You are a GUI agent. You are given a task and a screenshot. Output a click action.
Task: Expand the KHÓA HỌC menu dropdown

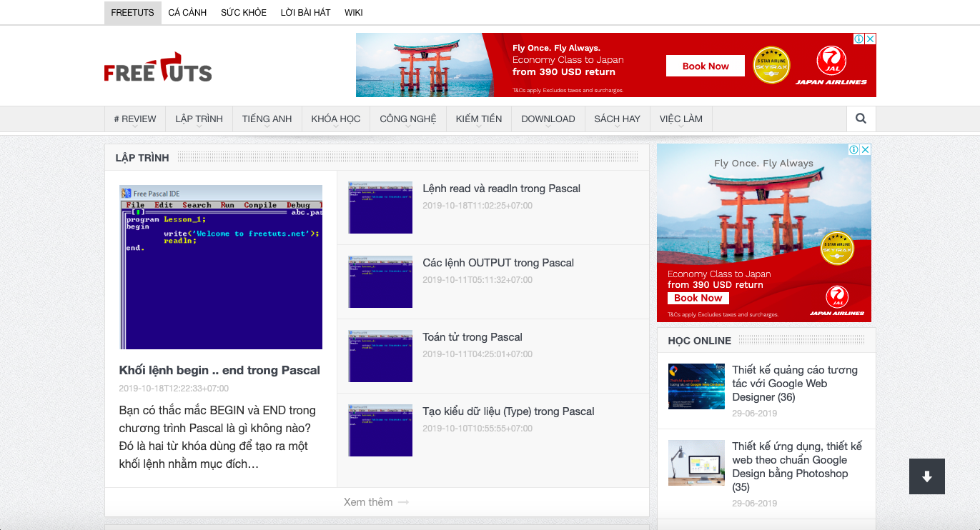[335, 119]
